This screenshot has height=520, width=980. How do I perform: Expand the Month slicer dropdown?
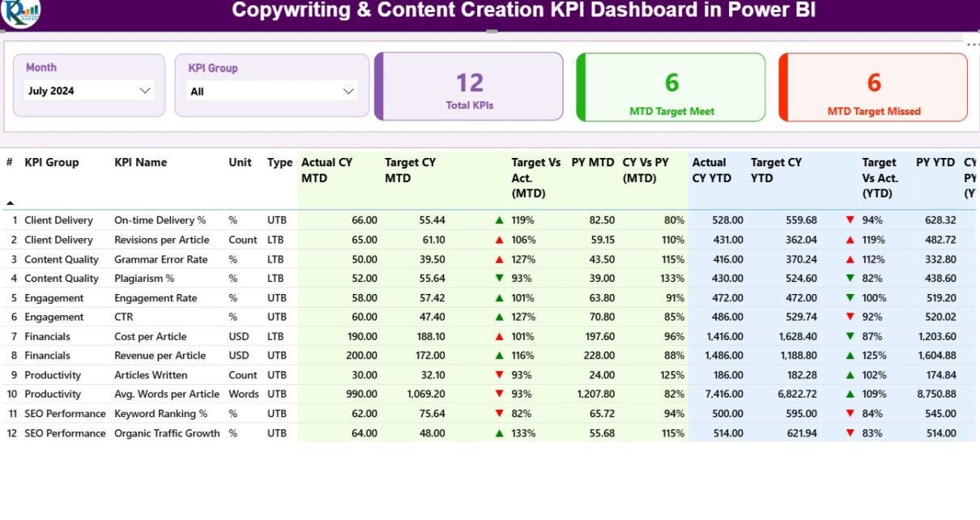click(x=145, y=91)
